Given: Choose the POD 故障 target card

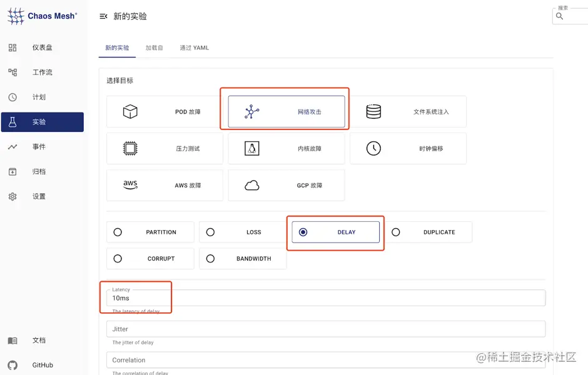Looking at the screenshot, I should pos(165,111).
